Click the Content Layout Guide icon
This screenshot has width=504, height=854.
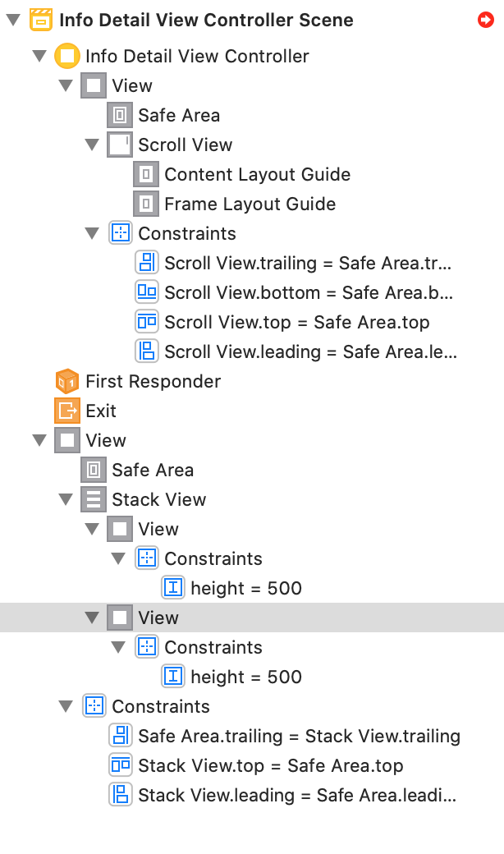click(x=145, y=174)
